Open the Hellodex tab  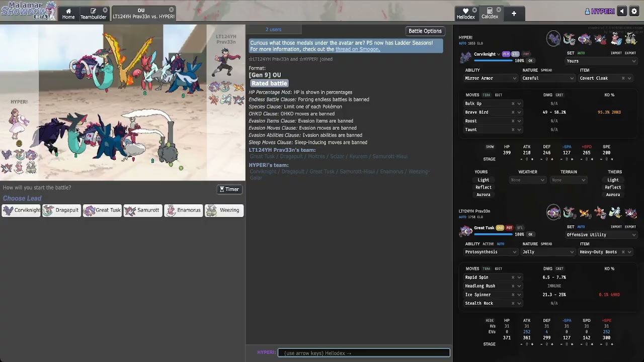coord(465,14)
